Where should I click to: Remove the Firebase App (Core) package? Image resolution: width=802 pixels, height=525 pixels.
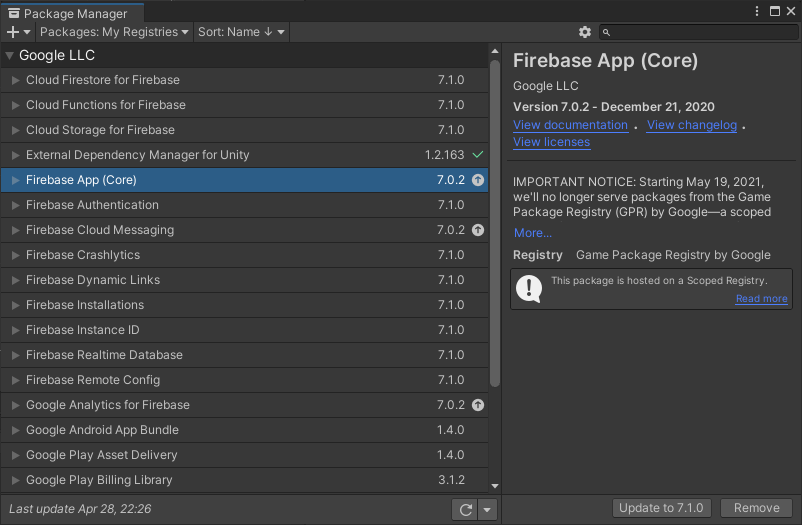coord(756,508)
